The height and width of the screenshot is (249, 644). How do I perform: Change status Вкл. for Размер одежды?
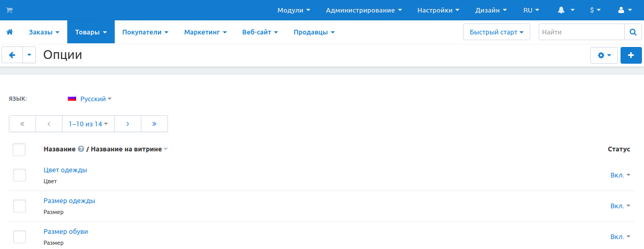point(620,206)
